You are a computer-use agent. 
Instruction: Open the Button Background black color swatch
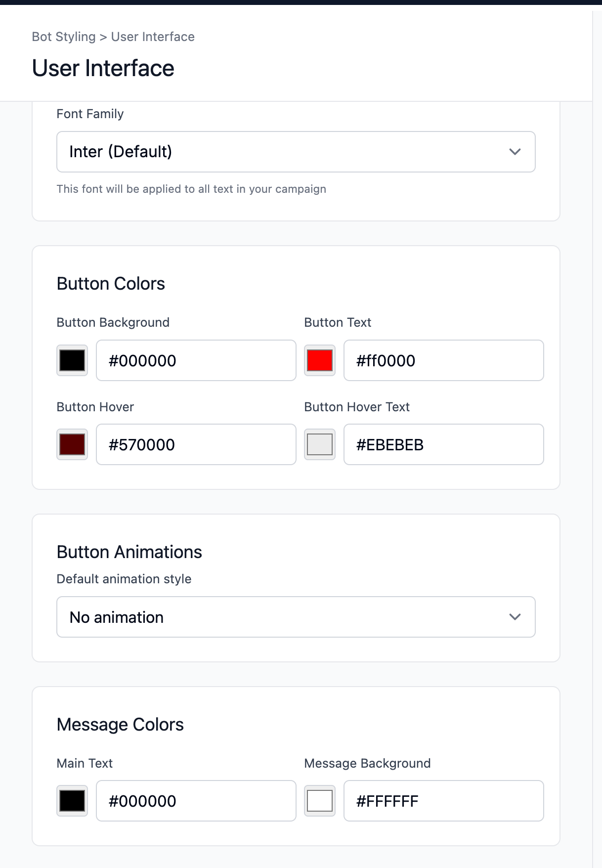(x=72, y=360)
